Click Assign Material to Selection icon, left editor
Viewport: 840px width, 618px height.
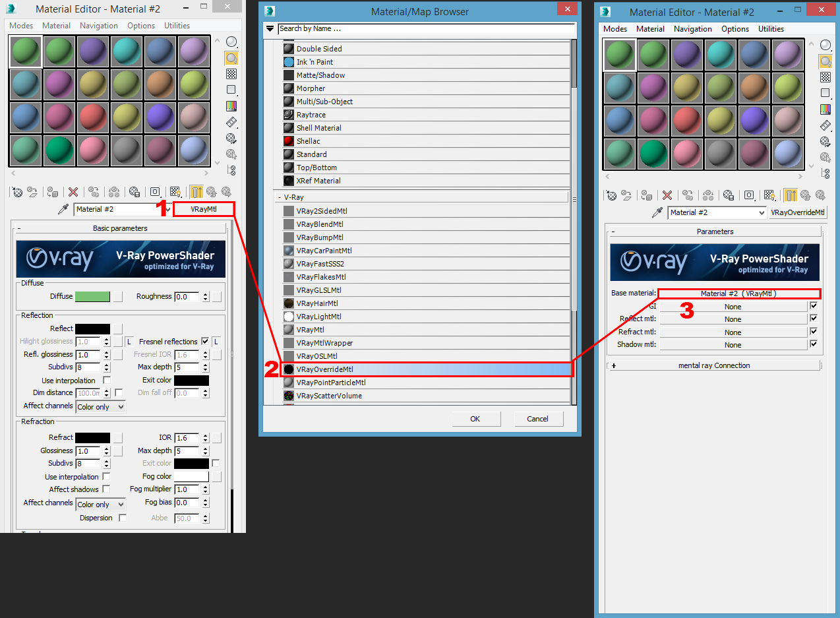(53, 192)
